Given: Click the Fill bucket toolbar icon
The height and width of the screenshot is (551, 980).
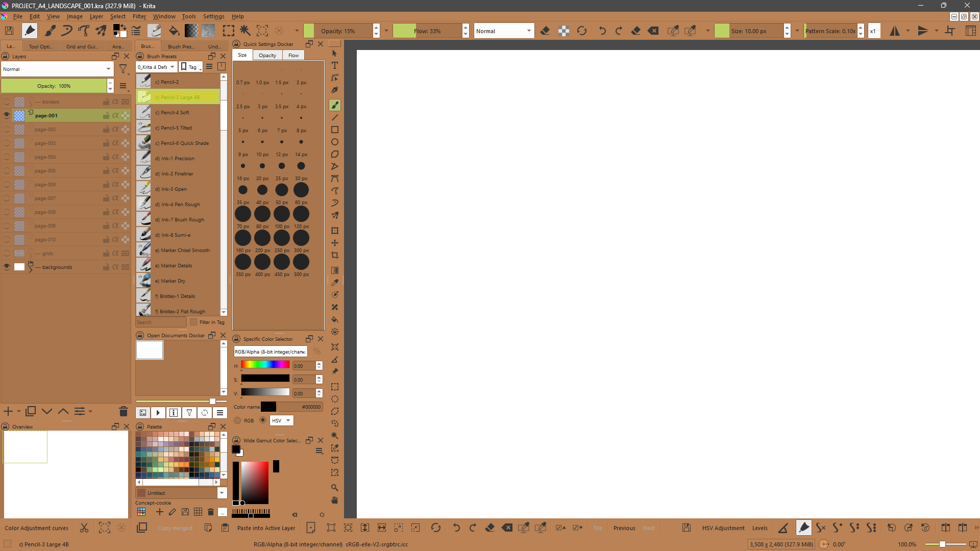Looking at the screenshot, I should pyautogui.click(x=174, y=31).
